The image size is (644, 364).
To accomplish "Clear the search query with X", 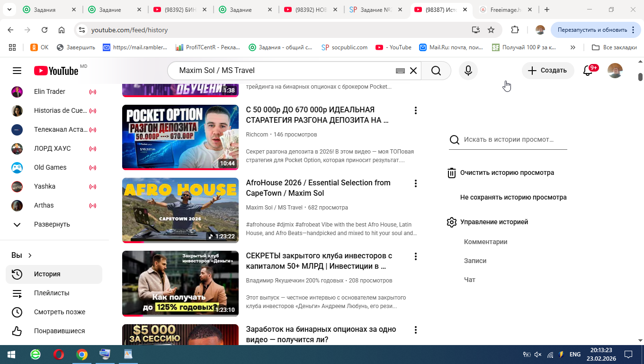I will tap(413, 71).
